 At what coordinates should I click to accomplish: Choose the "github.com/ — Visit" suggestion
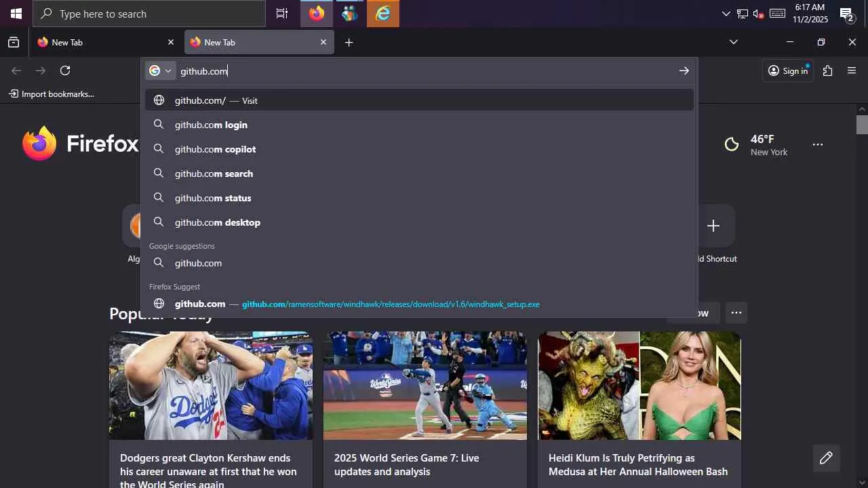419,100
